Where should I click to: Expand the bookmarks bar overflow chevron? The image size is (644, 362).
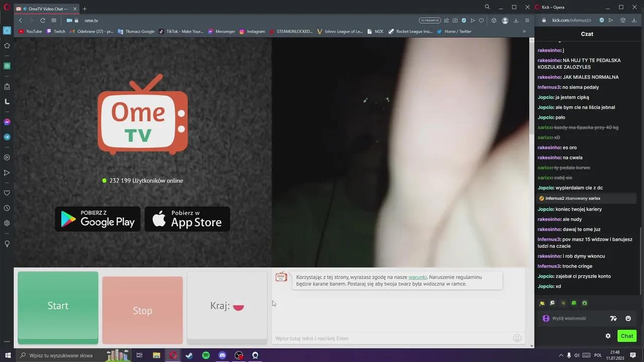[524, 31]
